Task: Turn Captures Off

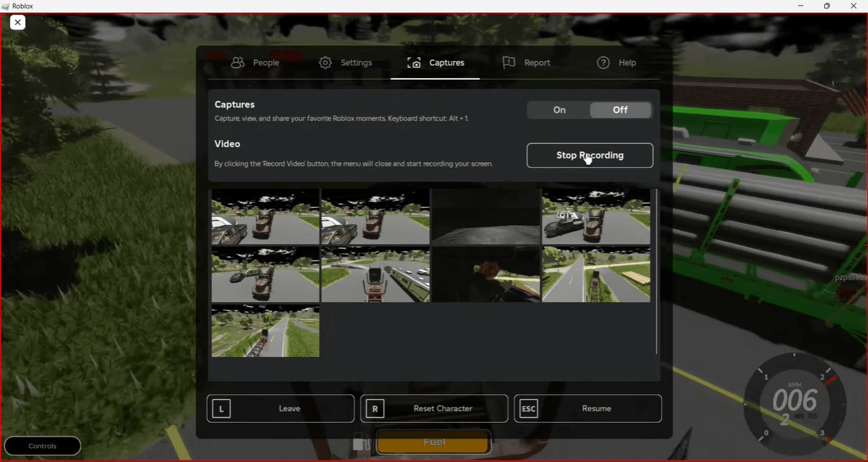Action: click(x=620, y=110)
